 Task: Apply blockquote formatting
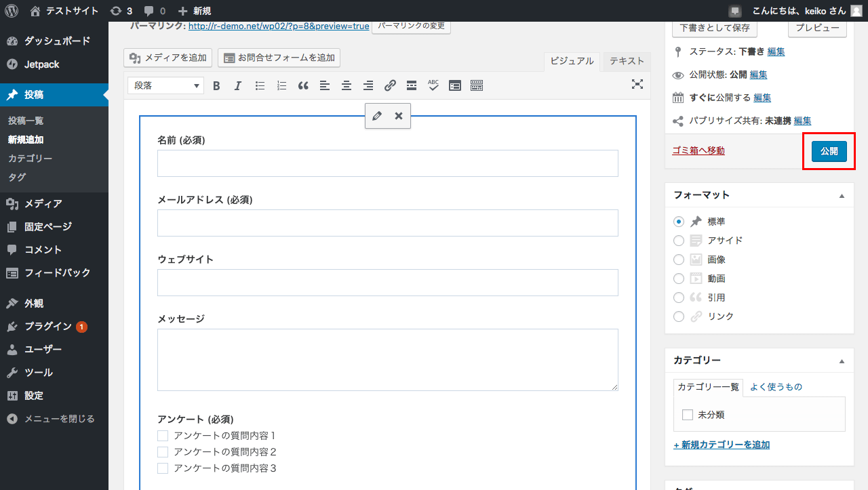coord(303,85)
